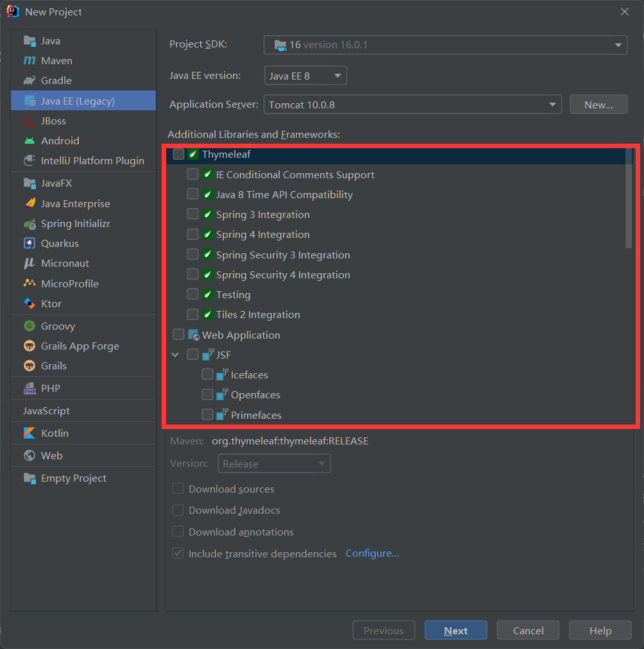Click the Ktor diamond icon

30,303
